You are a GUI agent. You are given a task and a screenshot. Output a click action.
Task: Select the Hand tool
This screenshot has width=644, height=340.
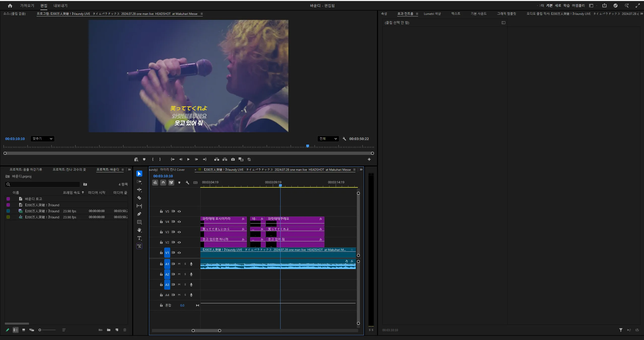click(139, 230)
